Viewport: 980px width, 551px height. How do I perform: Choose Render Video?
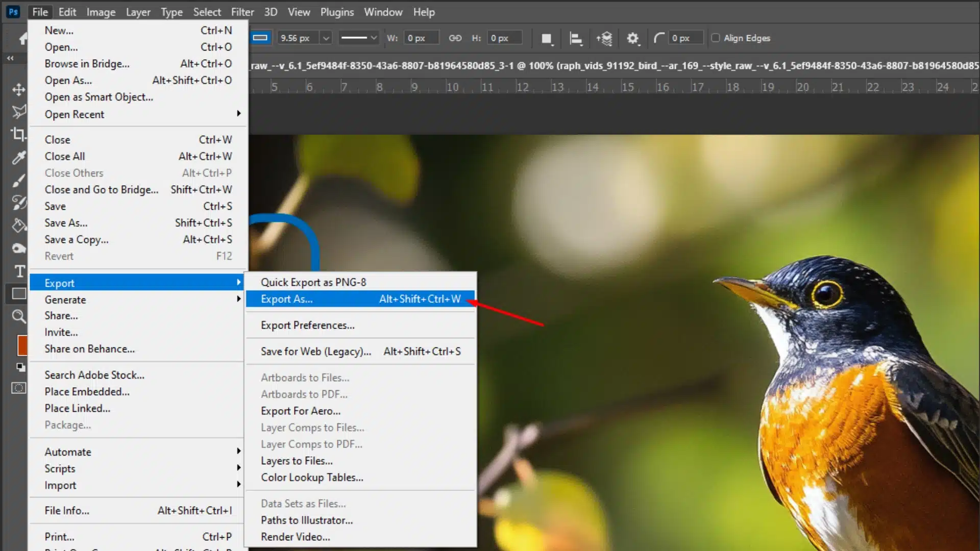click(360, 537)
